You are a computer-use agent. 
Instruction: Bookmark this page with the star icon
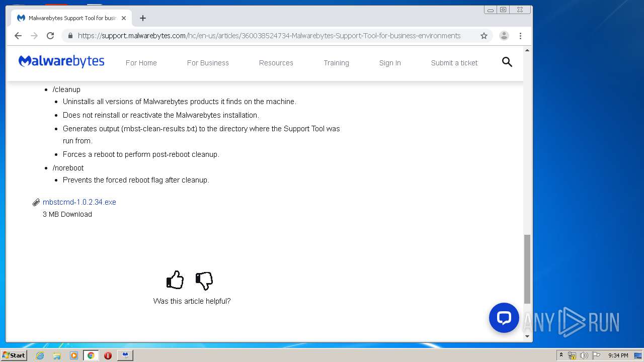click(484, 36)
